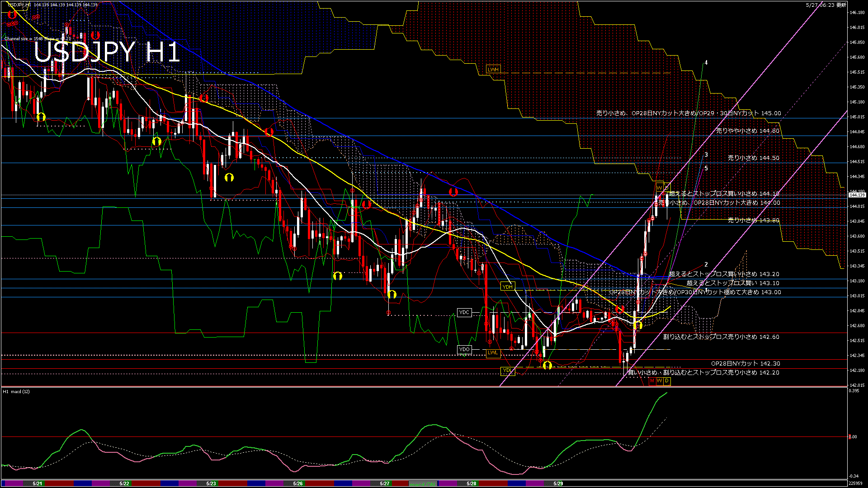Click the D box in bottom M W D group
Viewport: 868px width, 488px height.
pyautogui.click(x=667, y=381)
